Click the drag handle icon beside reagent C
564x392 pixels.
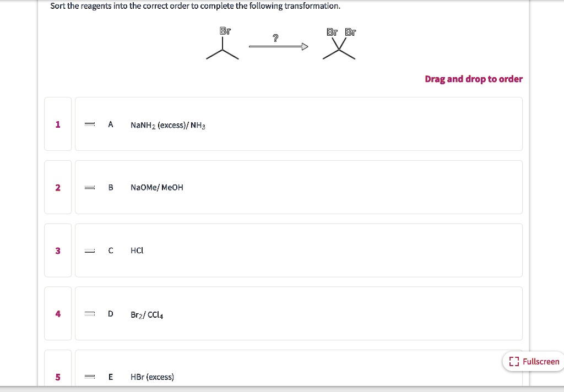[x=89, y=250]
